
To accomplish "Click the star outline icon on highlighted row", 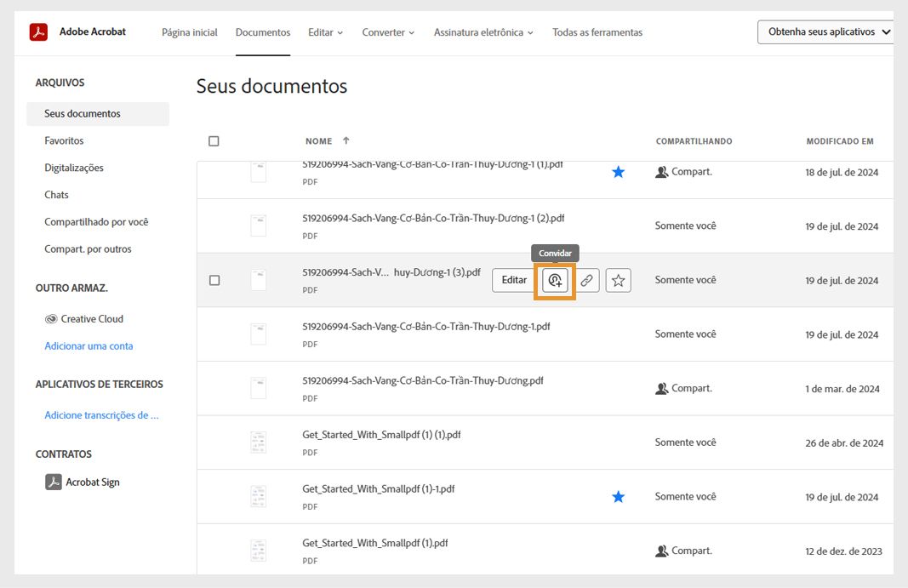I will click(x=618, y=279).
